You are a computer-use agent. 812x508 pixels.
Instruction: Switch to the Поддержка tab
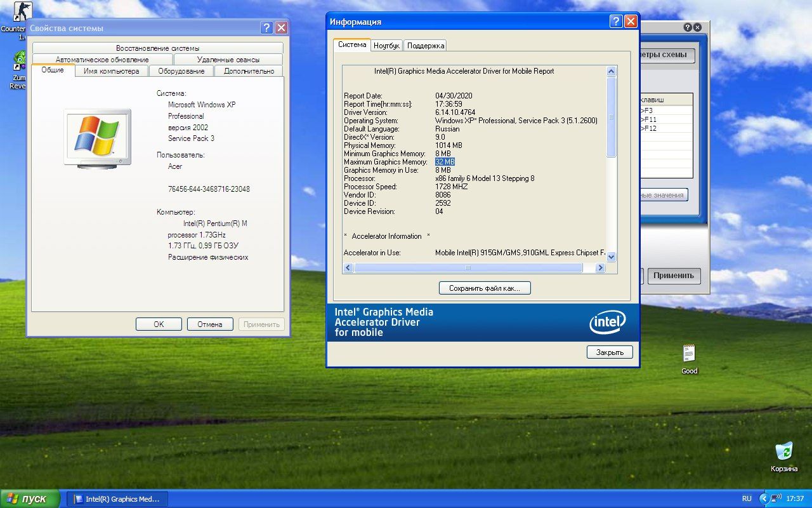[425, 46]
